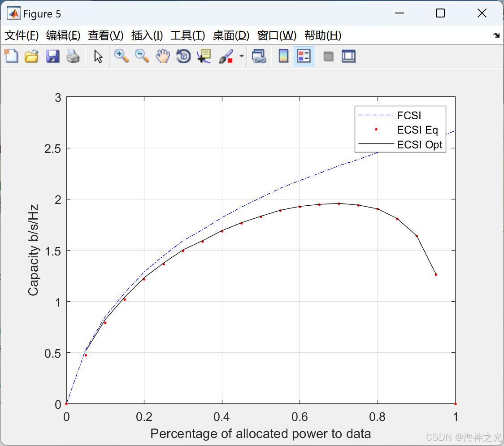The height and width of the screenshot is (446, 504).
Task: Select the Brush data tool
Action: pyautogui.click(x=226, y=56)
